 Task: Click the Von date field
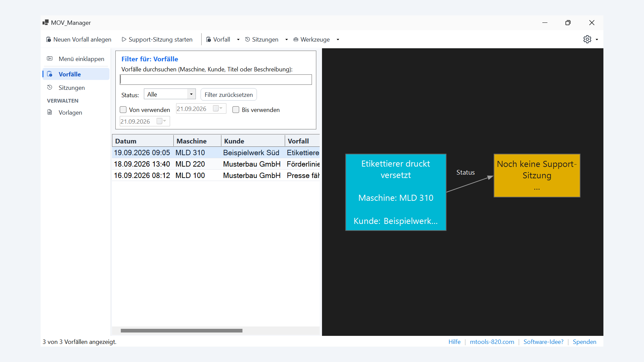coord(201,109)
